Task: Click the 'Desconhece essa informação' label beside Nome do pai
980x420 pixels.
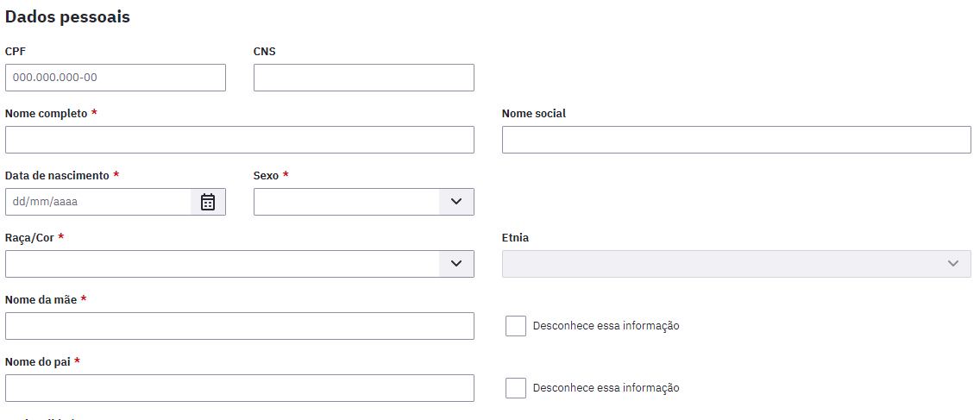Action: tap(606, 387)
